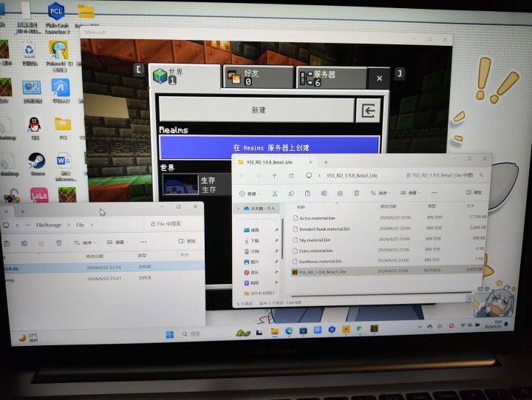
Task: Open the Minecraft icon on the taskbar
Action: coord(374,328)
